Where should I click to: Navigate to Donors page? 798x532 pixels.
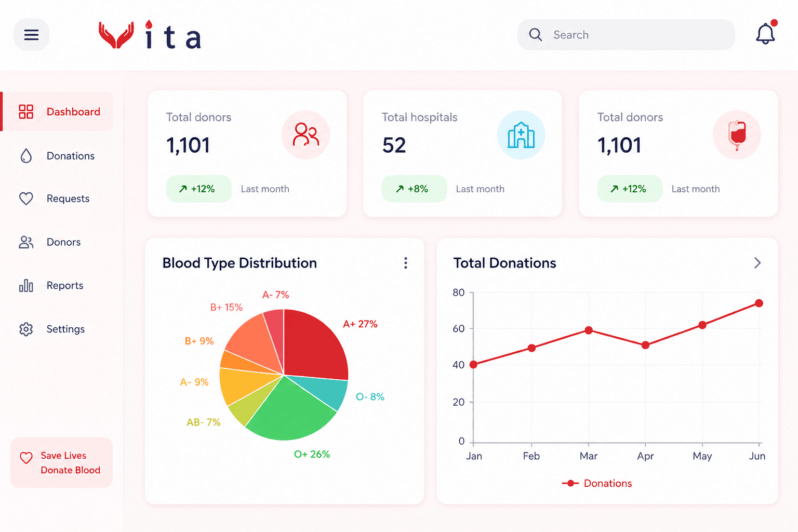57,242
